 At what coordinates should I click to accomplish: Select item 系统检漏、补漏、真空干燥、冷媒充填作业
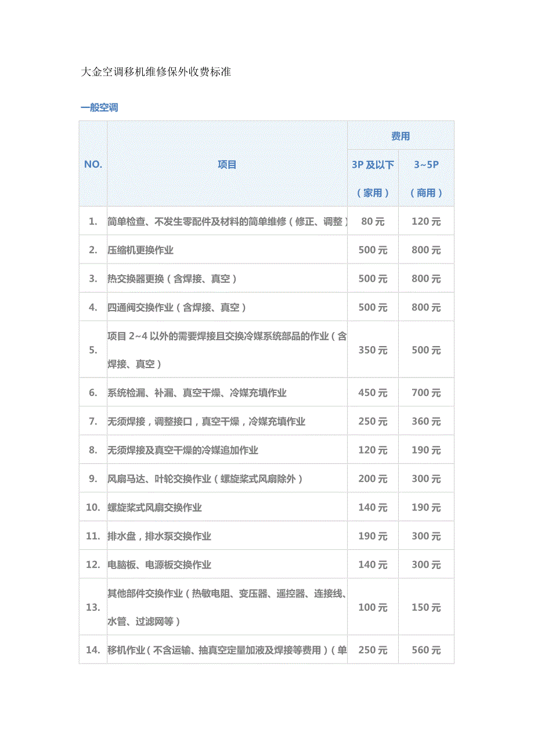197,393
